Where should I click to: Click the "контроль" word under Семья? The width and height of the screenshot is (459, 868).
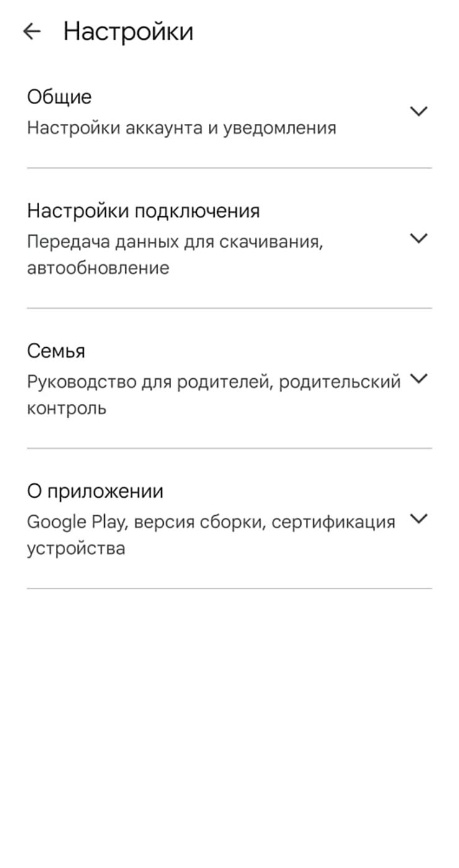[66, 409]
